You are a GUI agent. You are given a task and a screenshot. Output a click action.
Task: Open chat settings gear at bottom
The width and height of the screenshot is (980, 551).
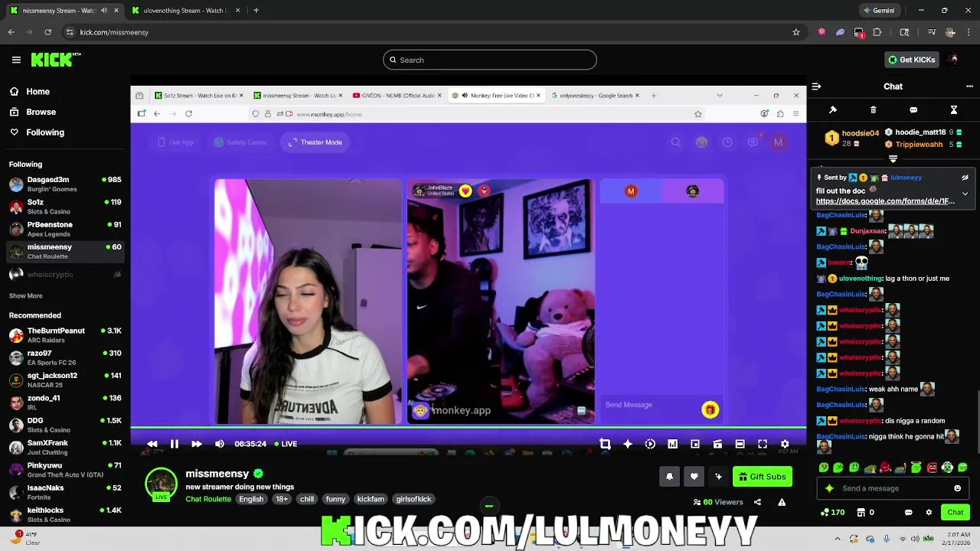click(x=929, y=513)
